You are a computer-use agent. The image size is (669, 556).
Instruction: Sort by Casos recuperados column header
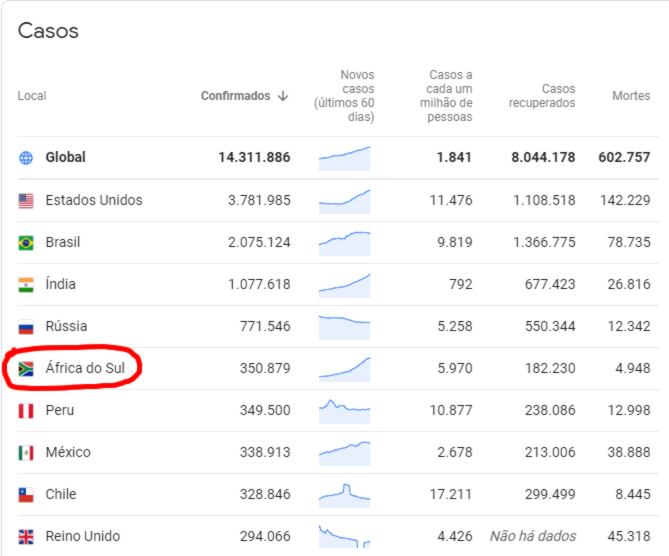pos(542,96)
